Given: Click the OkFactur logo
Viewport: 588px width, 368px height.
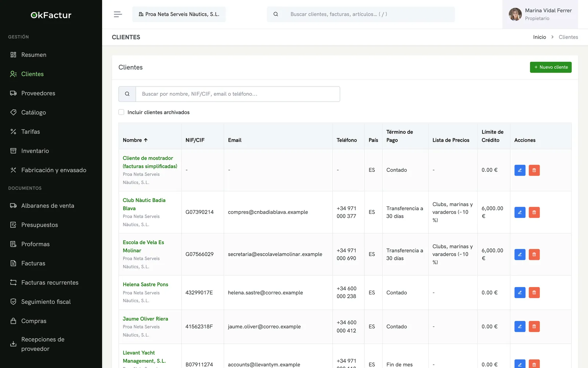Looking at the screenshot, I should click(x=51, y=15).
